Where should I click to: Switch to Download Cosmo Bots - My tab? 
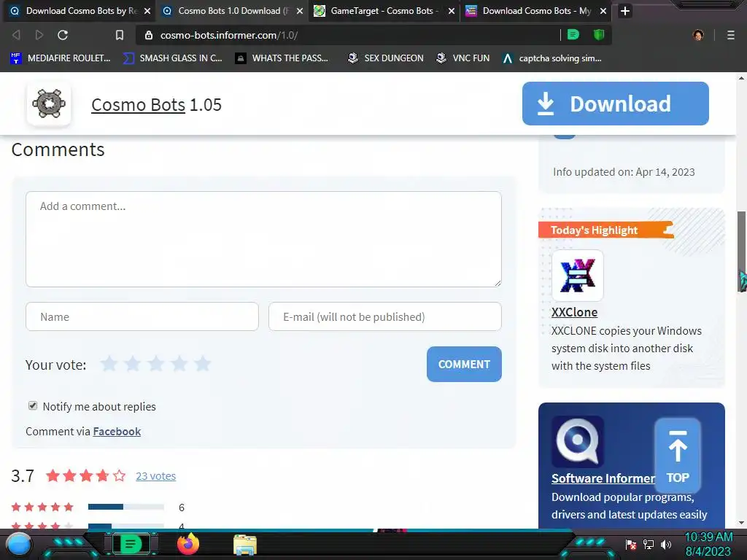click(536, 11)
